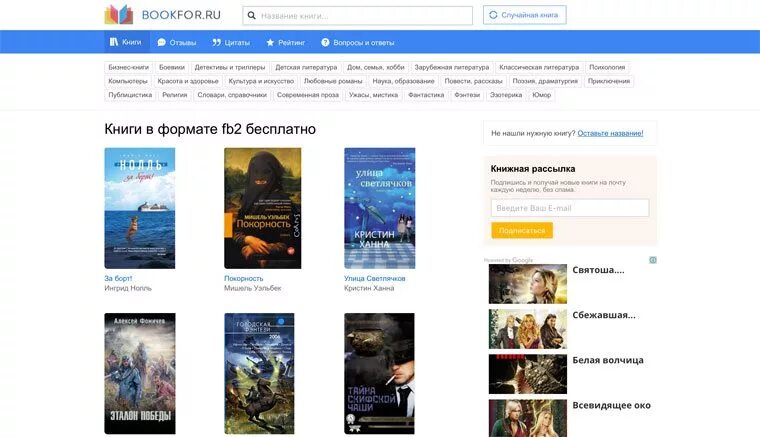Open the Отзывы navigation item

pyautogui.click(x=177, y=43)
